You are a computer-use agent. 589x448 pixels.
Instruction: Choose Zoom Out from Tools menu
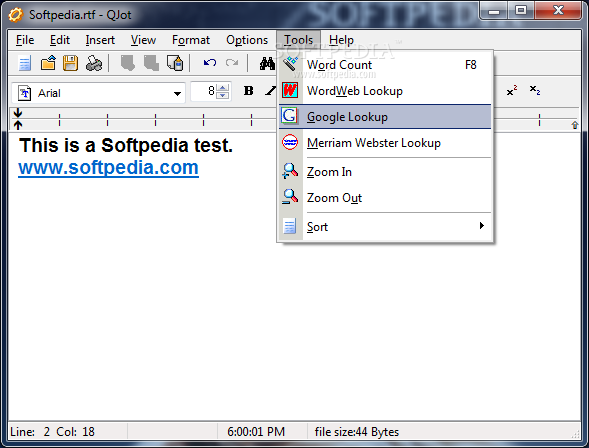(385, 198)
